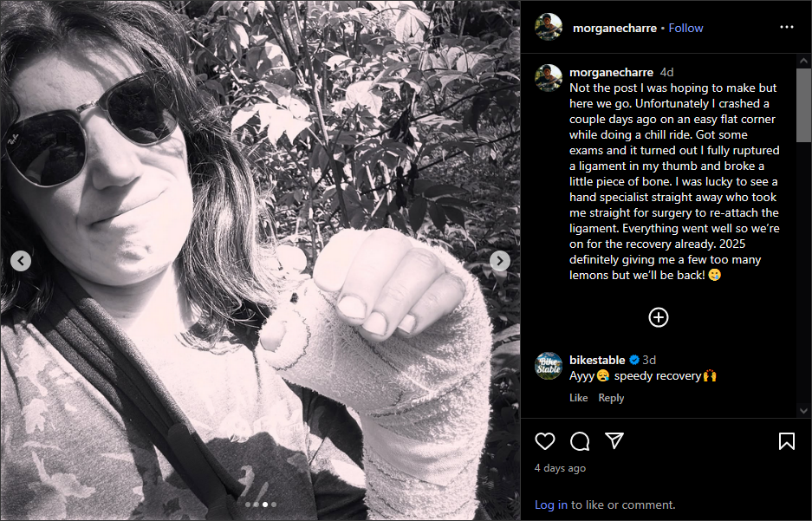Like the bikestable comment
The height and width of the screenshot is (521, 812).
(x=578, y=398)
